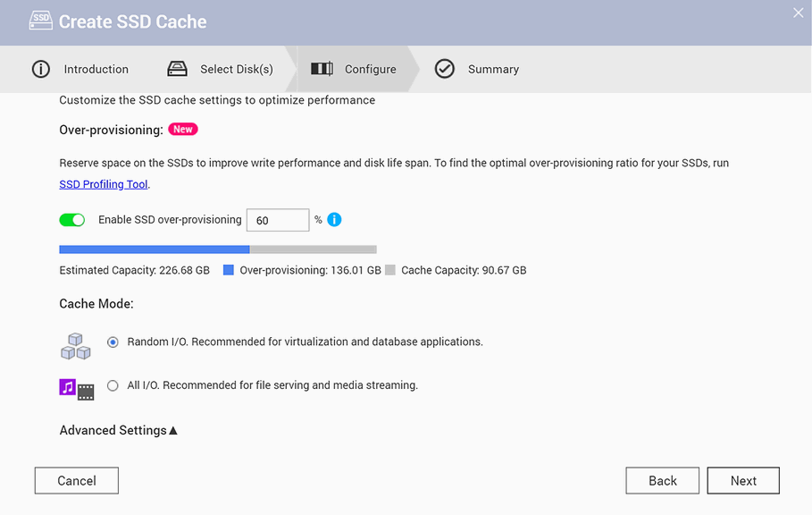The width and height of the screenshot is (812, 515).
Task: Cancel the SSD cache creation
Action: click(77, 480)
